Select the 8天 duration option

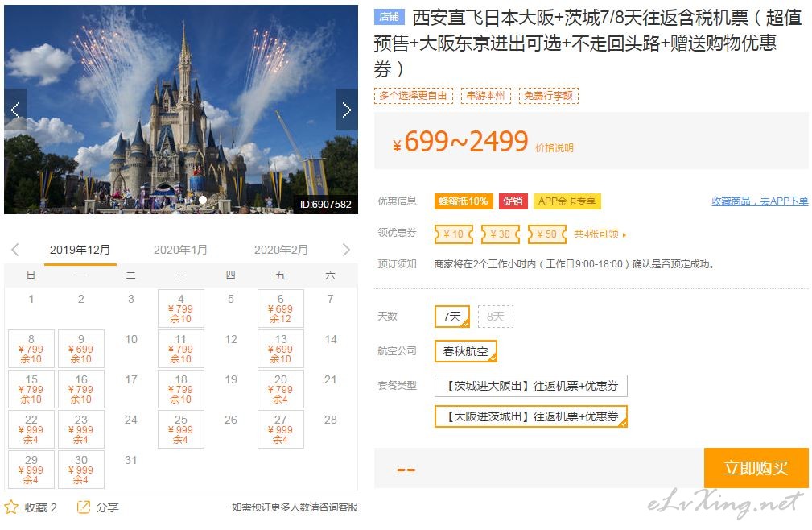click(x=495, y=316)
